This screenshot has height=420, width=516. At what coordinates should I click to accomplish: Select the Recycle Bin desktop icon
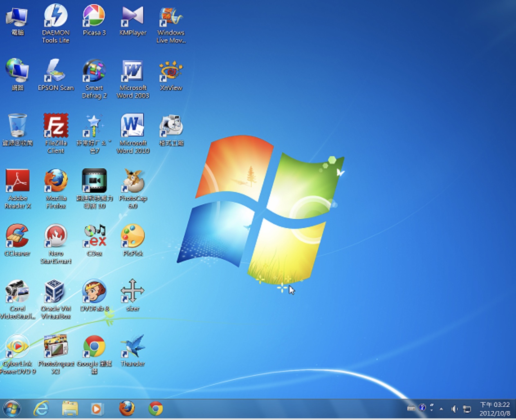(17, 130)
